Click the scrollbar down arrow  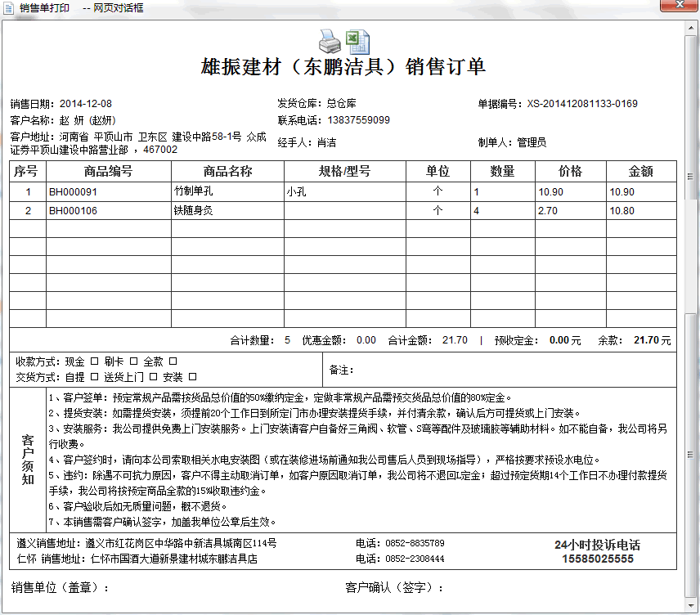tap(691, 606)
